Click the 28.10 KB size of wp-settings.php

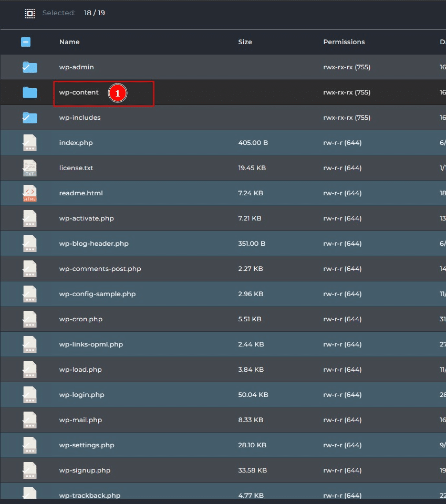252,445
